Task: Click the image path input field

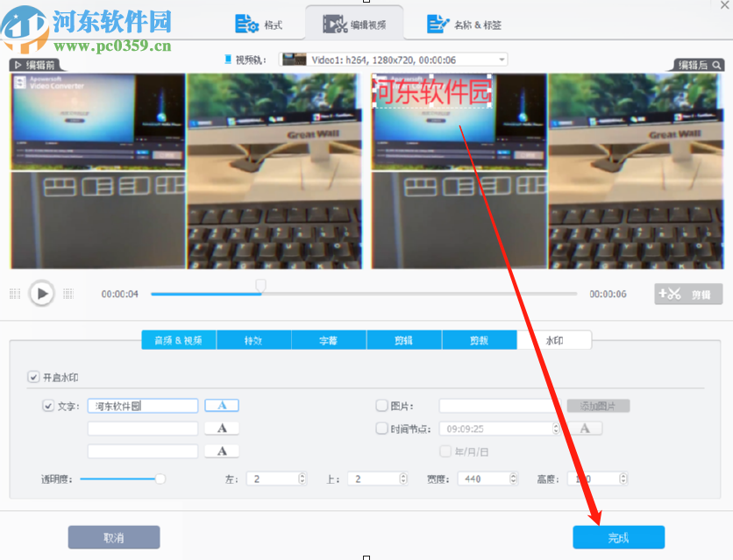Action: pos(499,406)
